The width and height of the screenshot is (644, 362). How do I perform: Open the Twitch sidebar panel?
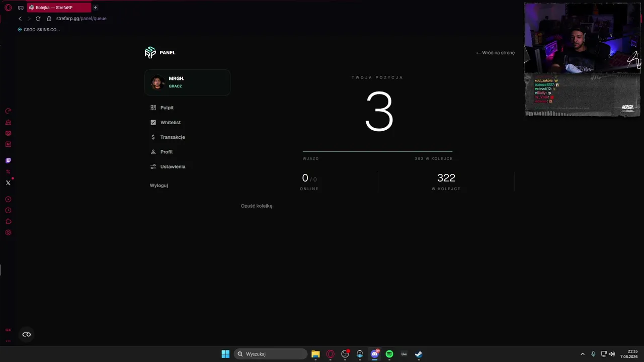(x=8, y=161)
